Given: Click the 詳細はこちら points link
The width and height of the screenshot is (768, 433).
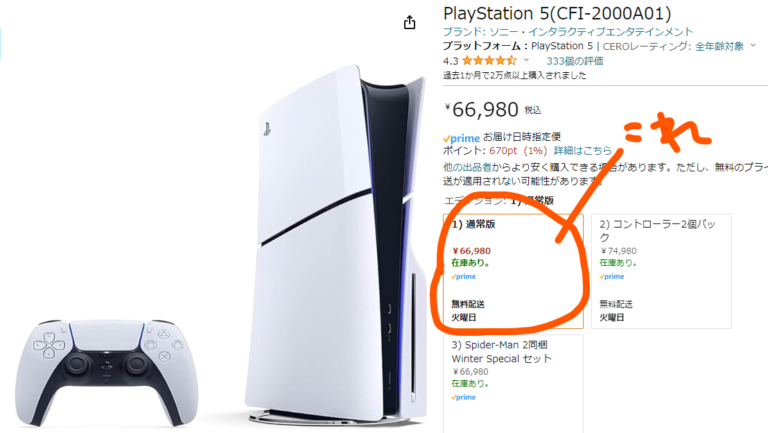Looking at the screenshot, I should pos(583,150).
